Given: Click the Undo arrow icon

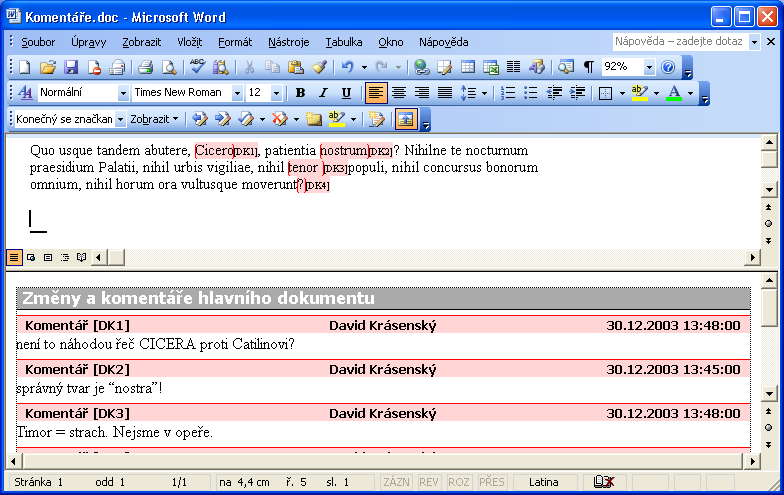Looking at the screenshot, I should click(348, 67).
